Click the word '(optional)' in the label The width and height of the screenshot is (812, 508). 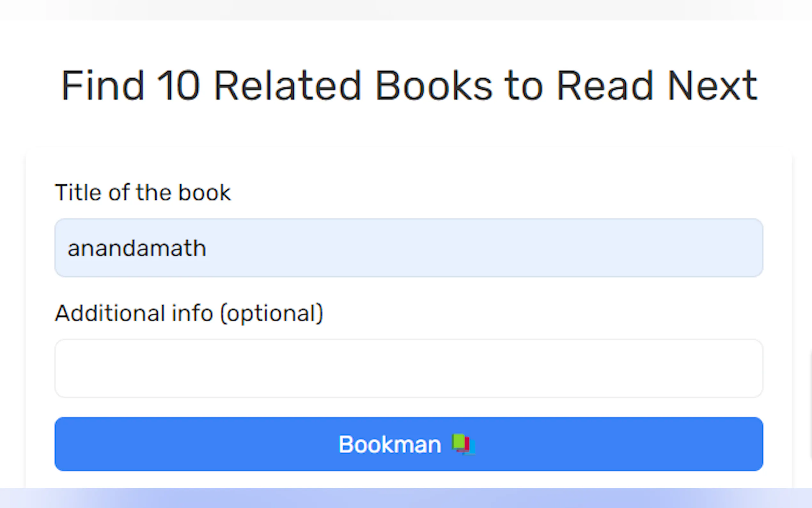[271, 313]
